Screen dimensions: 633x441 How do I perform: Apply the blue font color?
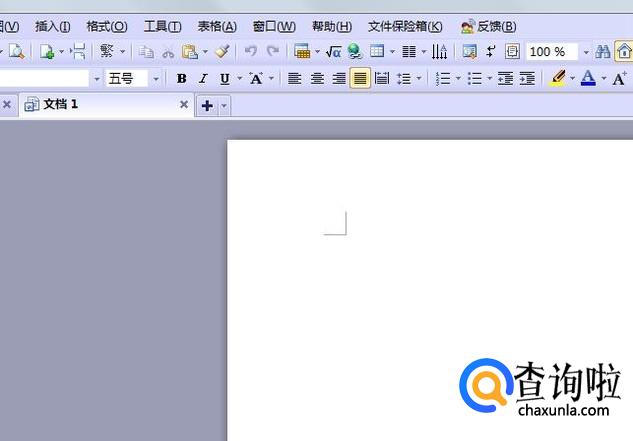tap(588, 78)
